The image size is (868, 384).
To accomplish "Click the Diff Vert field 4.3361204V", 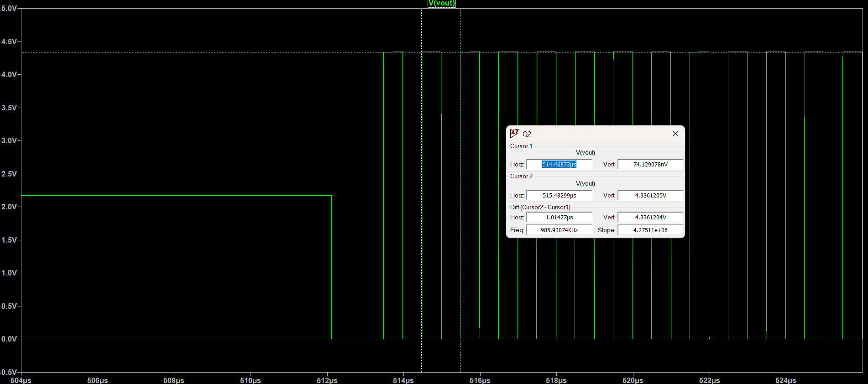I will (x=650, y=218).
